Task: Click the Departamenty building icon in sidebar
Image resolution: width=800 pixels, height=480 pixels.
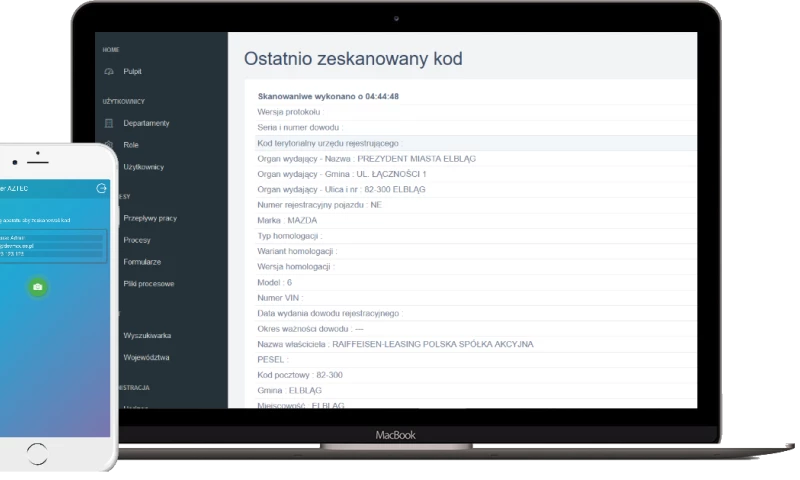Action: tap(109, 123)
